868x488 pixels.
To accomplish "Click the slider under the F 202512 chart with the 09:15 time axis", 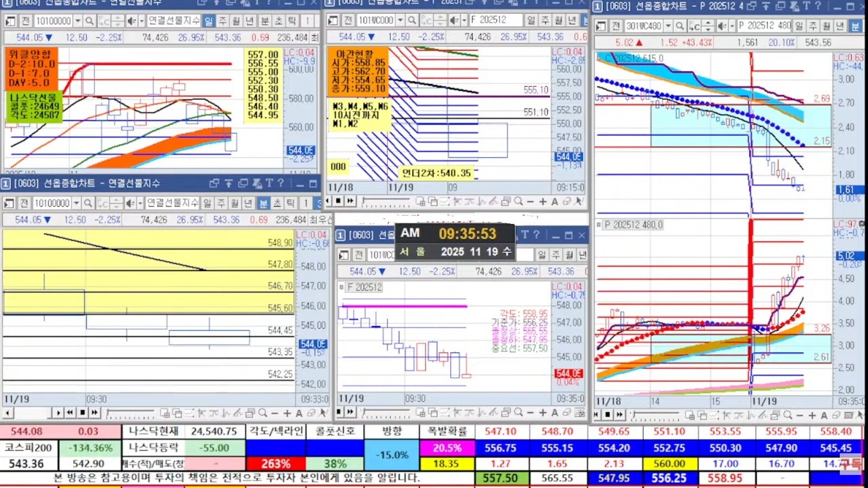I will pos(385,202).
